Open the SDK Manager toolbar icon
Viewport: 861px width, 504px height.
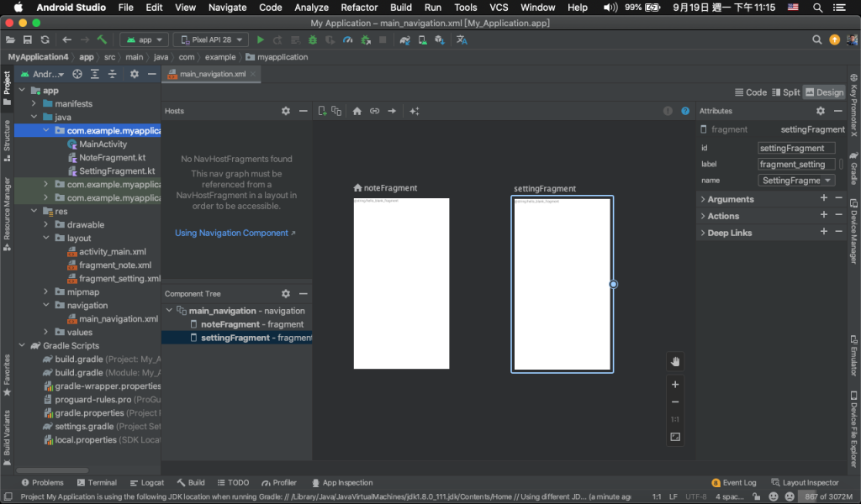tap(440, 39)
